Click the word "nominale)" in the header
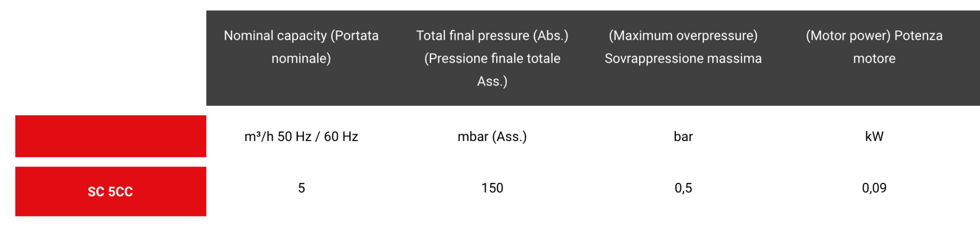Viewport: 980px width, 242px height. [301, 59]
